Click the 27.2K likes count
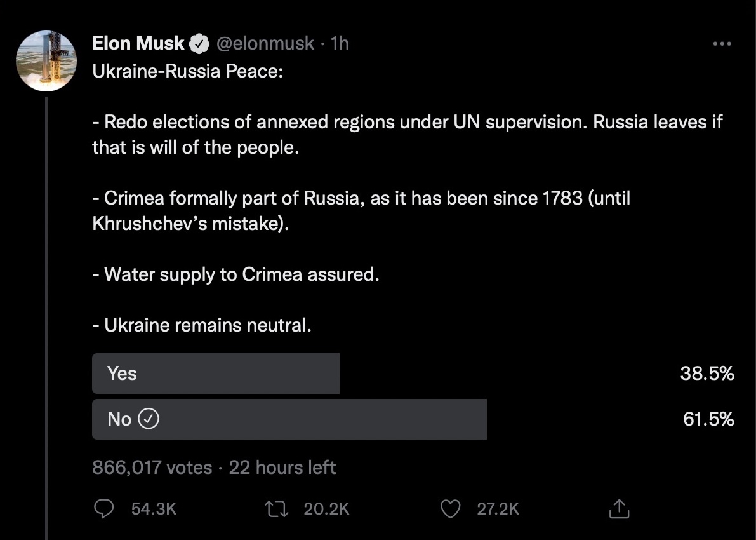Screen dimensions: 756x540 [498, 508]
